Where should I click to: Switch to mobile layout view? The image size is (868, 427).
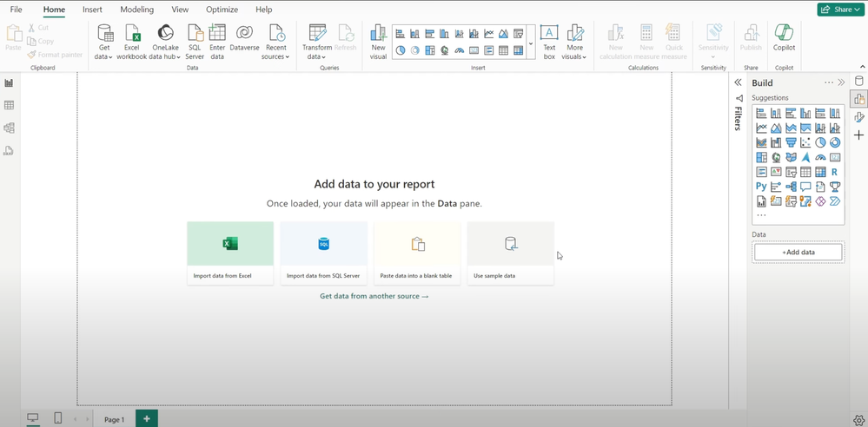[58, 418]
